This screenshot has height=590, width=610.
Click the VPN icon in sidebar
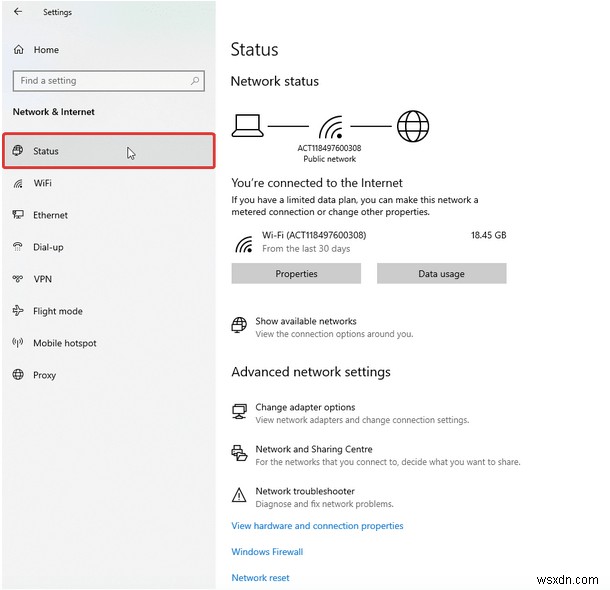pos(18,278)
